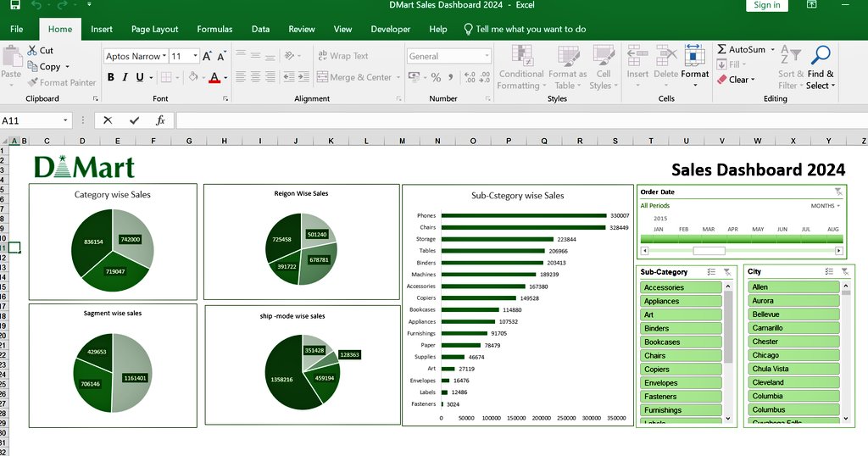The height and width of the screenshot is (456, 868).
Task: Open Sort & Filter menu
Action: coord(791,68)
